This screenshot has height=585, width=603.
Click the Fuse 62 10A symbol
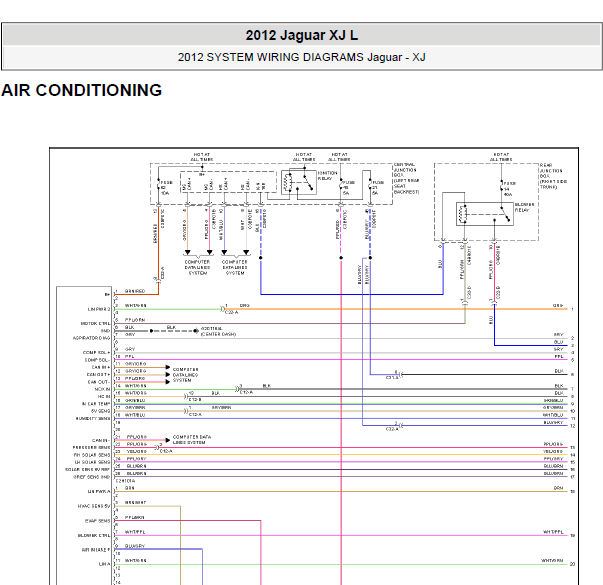click(158, 185)
